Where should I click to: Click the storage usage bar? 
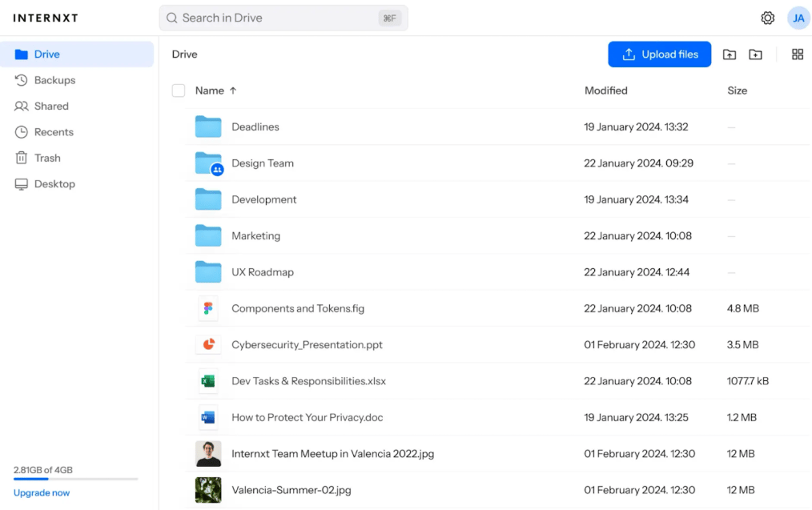(75, 480)
